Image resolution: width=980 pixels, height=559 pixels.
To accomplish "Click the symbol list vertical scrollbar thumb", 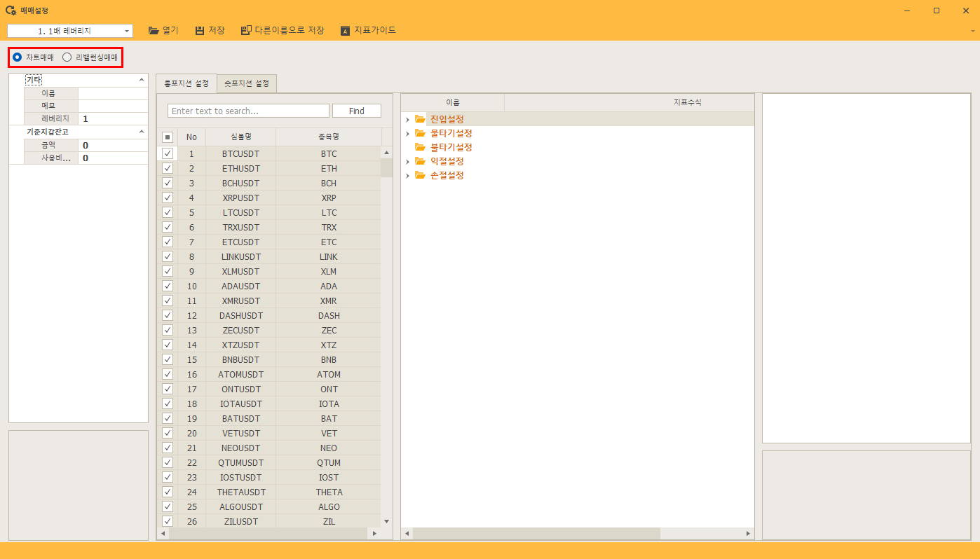I will tap(386, 168).
